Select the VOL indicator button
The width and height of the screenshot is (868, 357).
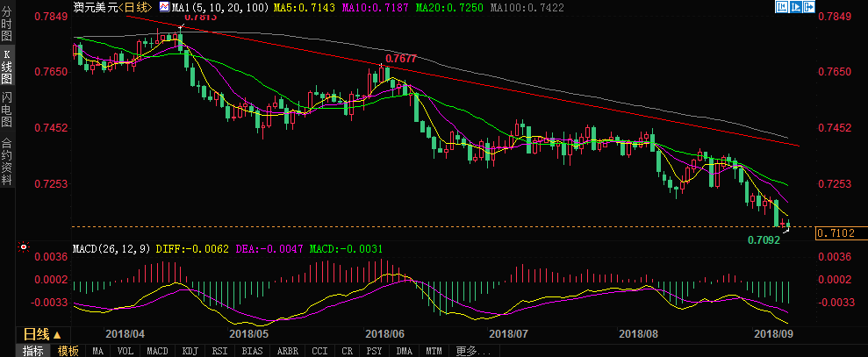125,351
